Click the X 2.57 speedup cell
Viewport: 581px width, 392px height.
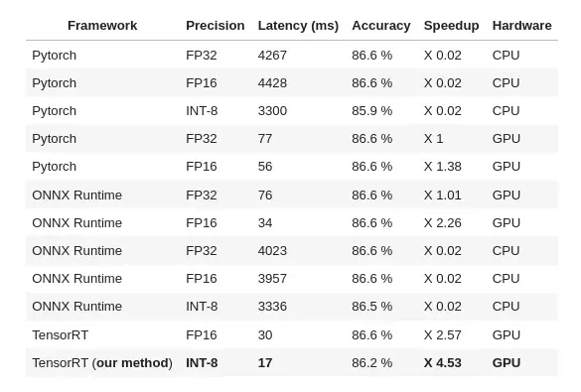(443, 335)
